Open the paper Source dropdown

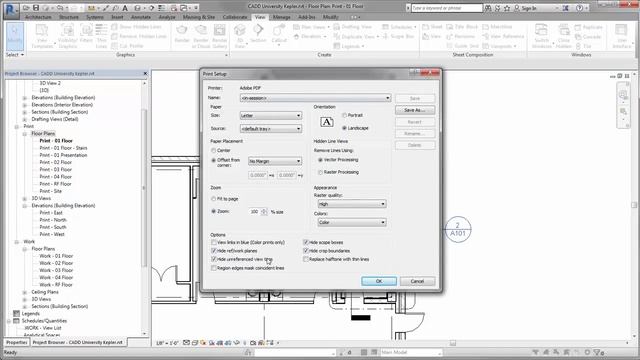click(x=271, y=129)
